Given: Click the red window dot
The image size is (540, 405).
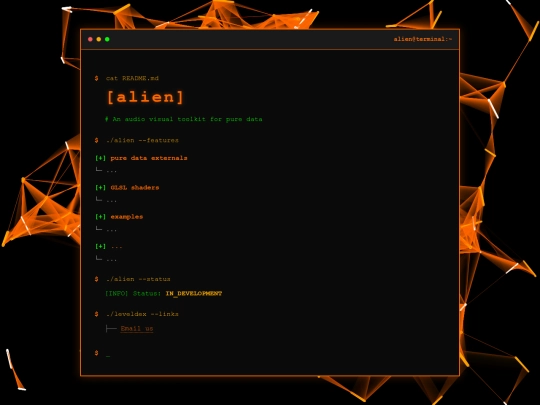Looking at the screenshot, I should [90, 39].
